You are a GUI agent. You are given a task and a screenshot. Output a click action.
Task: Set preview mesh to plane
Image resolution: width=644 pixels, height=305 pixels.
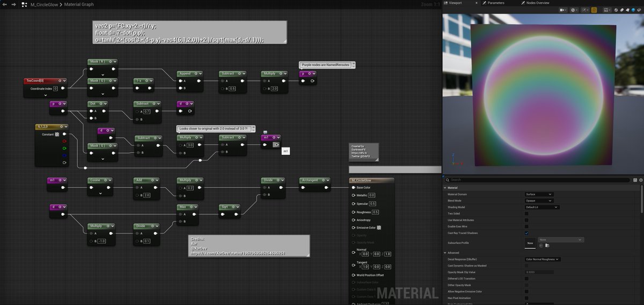(627, 10)
